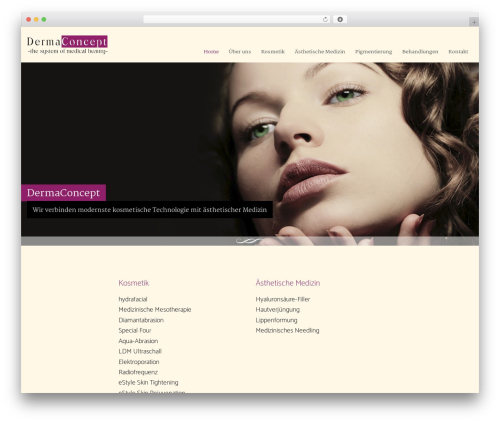
Task: Click the browser download icon button
Action: click(x=340, y=20)
